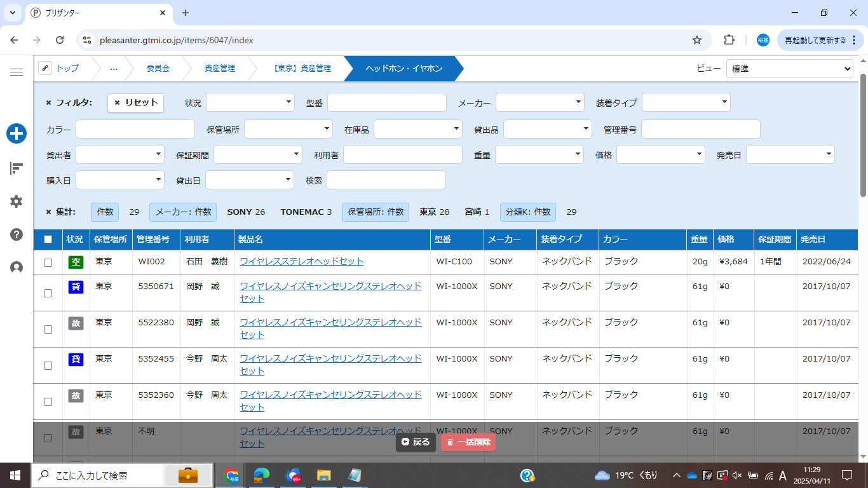Viewport: 868px width, 488px height.
Task: Click the green 空 status icon
Action: [x=76, y=262]
